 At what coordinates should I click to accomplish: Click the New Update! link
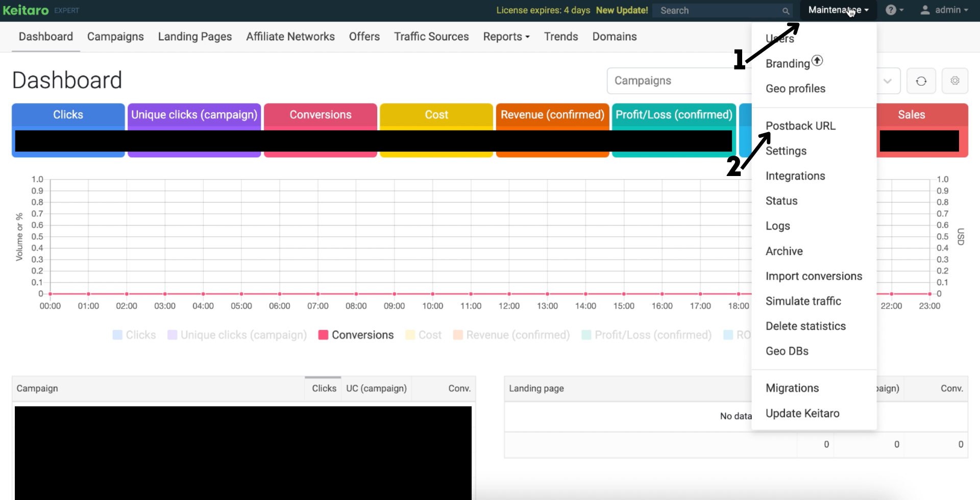pyautogui.click(x=622, y=10)
